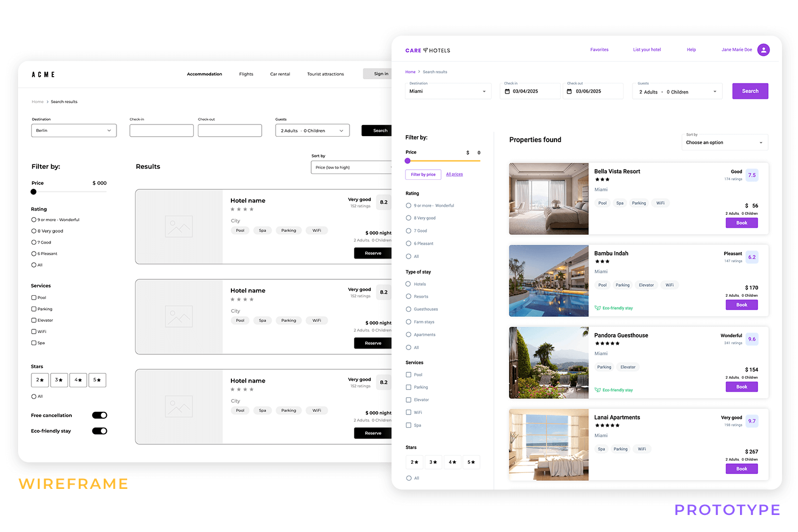The width and height of the screenshot is (798, 532).
Task: Click the 6.2 score badge on Bambu Indah
Action: click(752, 257)
